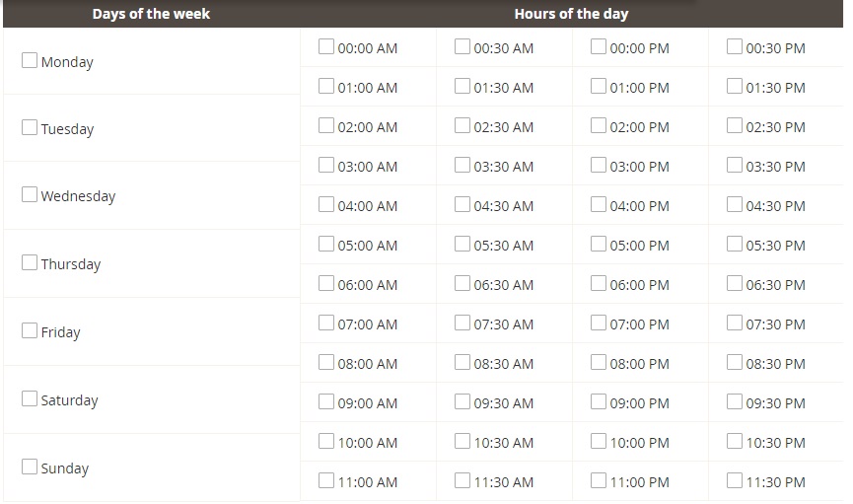Tick the 00:00 AM hour checkbox
This screenshot has width=853, height=504.
pos(326,46)
